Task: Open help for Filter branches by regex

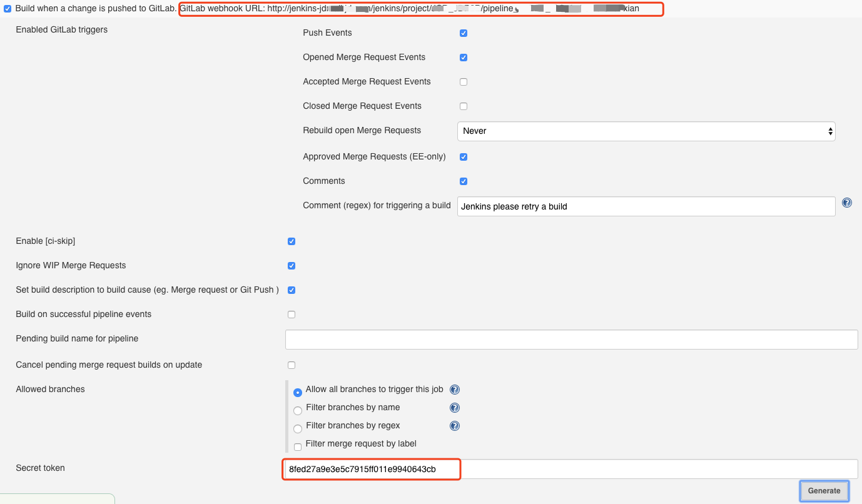Action: point(455,426)
